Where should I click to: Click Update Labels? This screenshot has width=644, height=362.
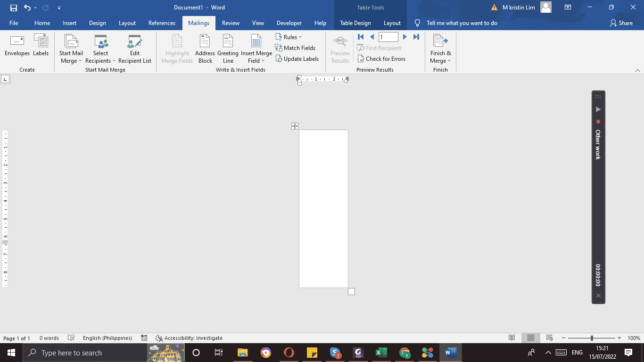[x=297, y=59]
